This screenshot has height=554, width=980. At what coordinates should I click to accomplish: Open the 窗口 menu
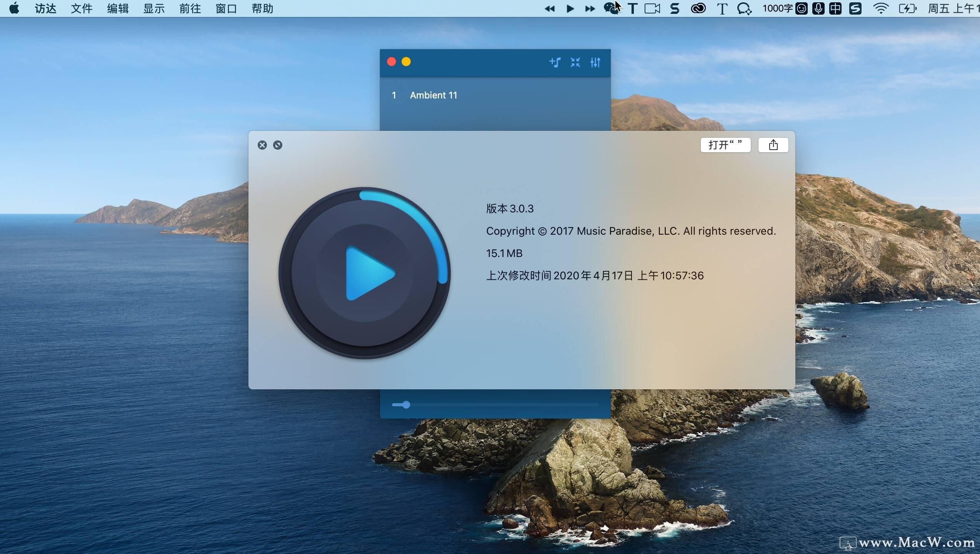tap(226, 8)
